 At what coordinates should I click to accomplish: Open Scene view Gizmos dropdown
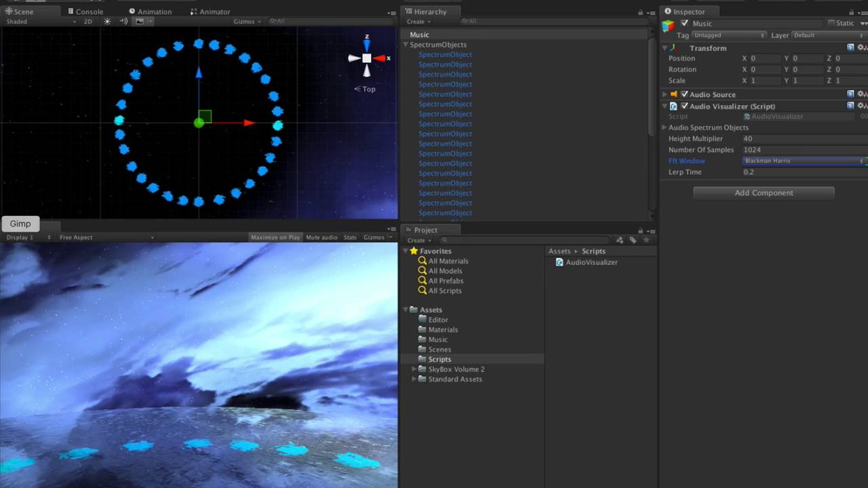pos(247,22)
